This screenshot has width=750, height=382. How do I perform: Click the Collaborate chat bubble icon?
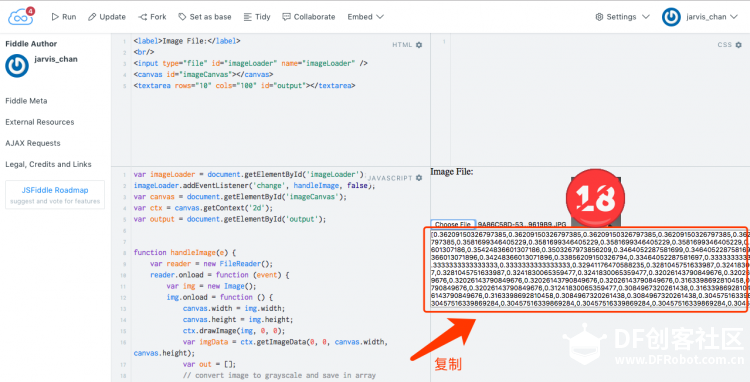[286, 17]
